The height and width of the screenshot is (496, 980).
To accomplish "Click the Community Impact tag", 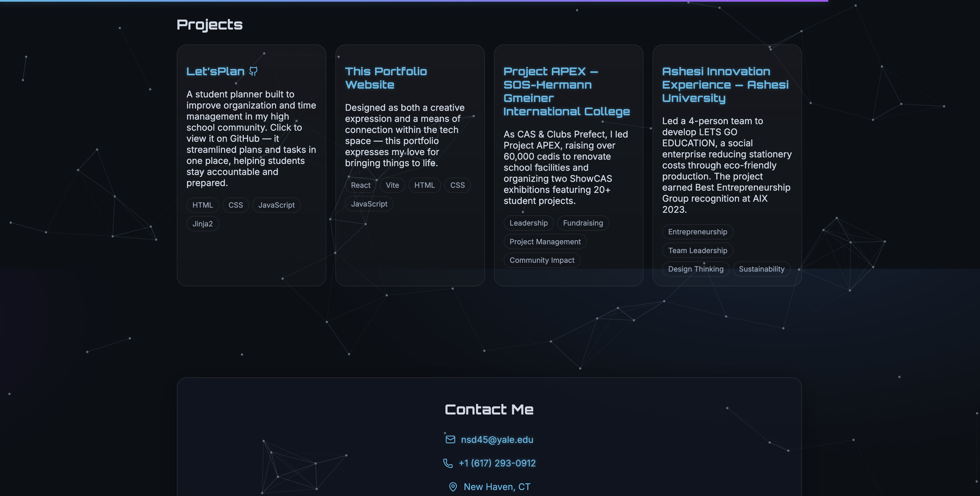I will click(x=542, y=260).
